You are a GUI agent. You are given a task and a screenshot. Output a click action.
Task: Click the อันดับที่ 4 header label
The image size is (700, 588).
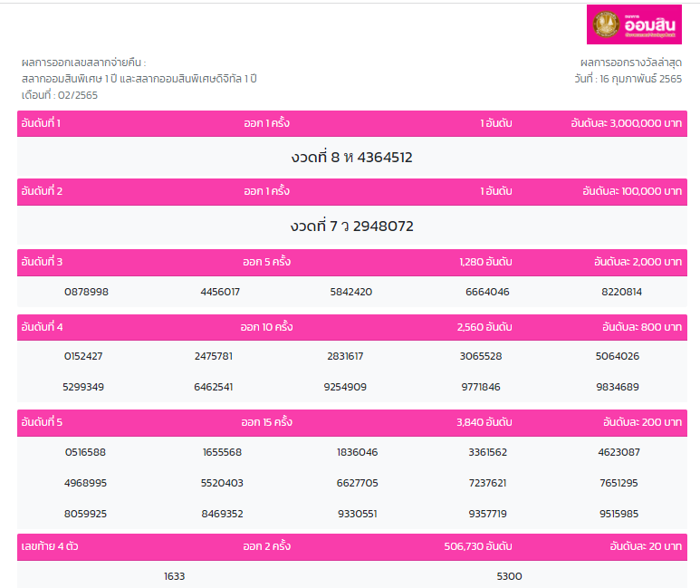point(42,326)
